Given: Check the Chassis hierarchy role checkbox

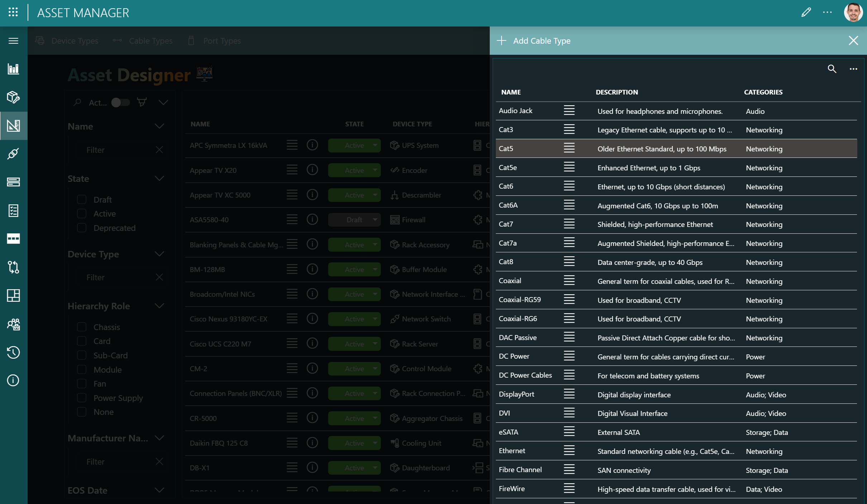Looking at the screenshot, I should tap(82, 327).
